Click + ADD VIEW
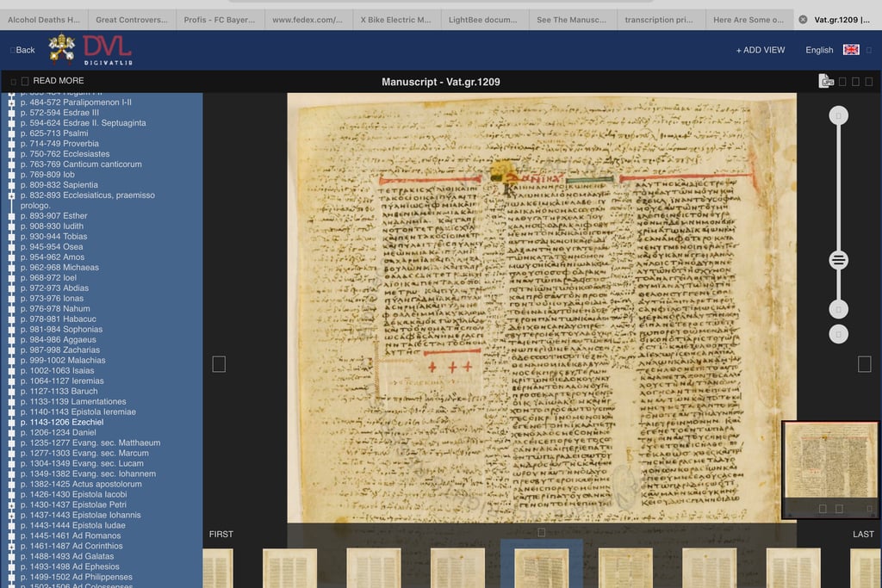Image resolution: width=882 pixels, height=588 pixels. pos(761,50)
